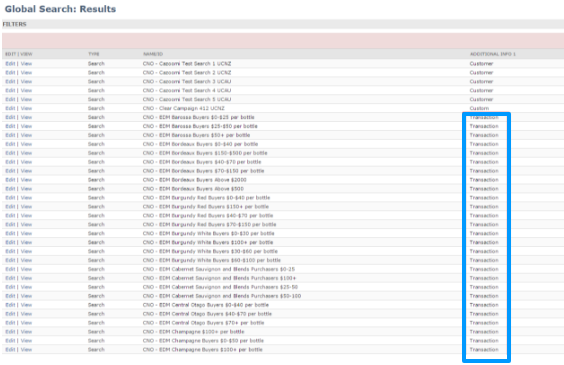Expand the FILTERS section
This screenshot has width=564, height=365.
[14, 24]
